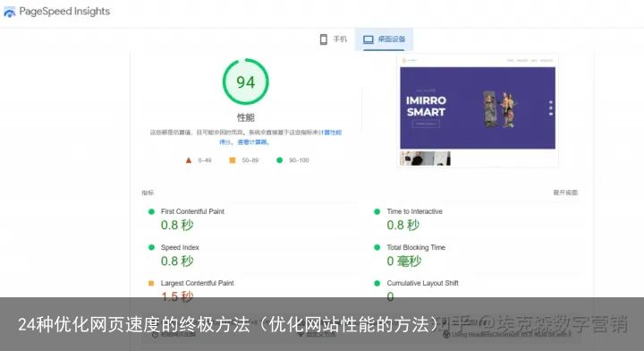
Task: Click the 性能 label under the score
Action: (x=246, y=117)
